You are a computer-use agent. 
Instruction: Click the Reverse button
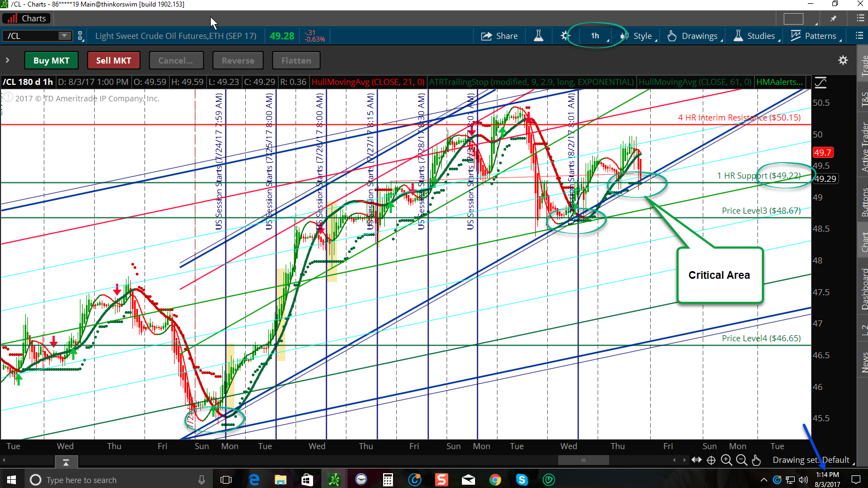pos(238,60)
